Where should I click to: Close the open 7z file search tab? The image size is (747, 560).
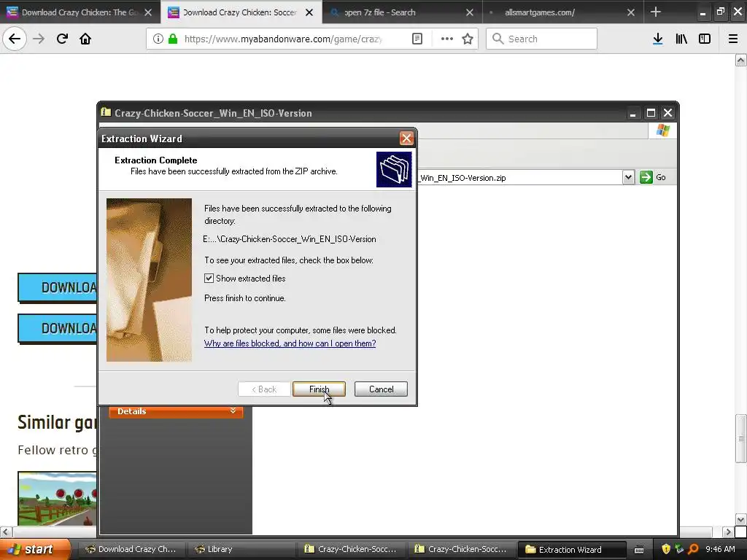pyautogui.click(x=470, y=12)
